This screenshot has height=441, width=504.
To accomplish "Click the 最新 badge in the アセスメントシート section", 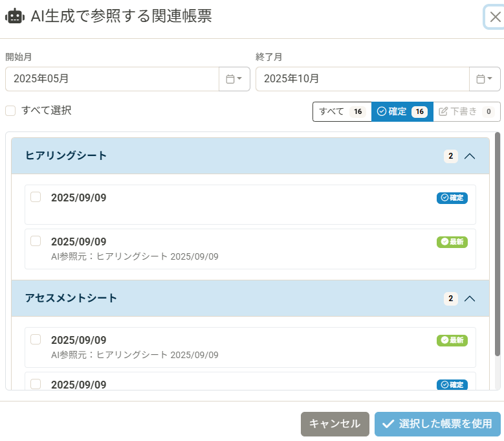I will click(x=452, y=340).
